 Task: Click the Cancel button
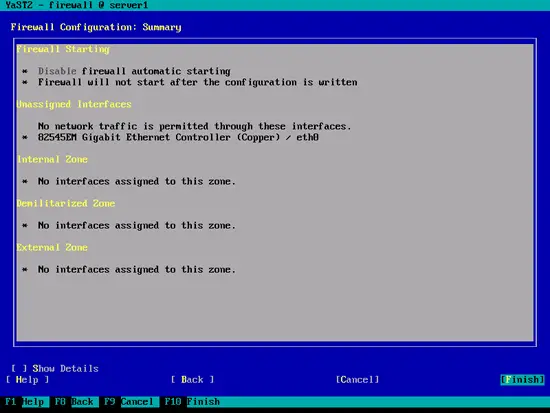pyautogui.click(x=357, y=380)
